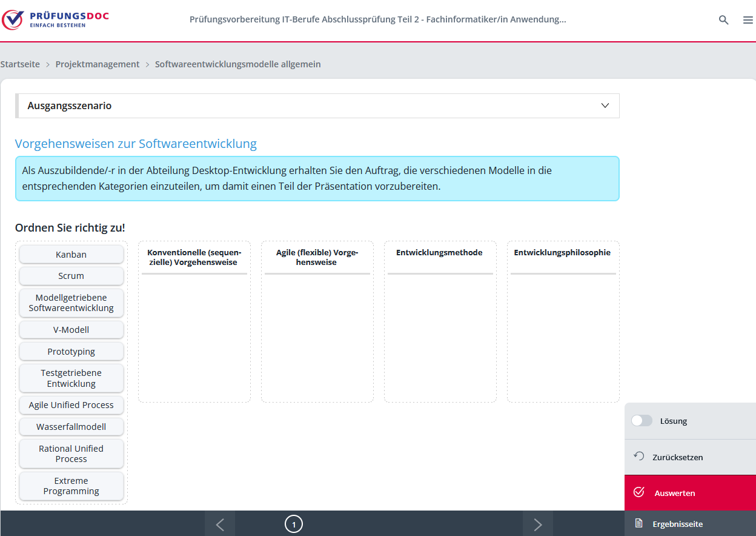Select Softwareentwicklungsmodelle allgemein breadcrumb

coord(237,64)
